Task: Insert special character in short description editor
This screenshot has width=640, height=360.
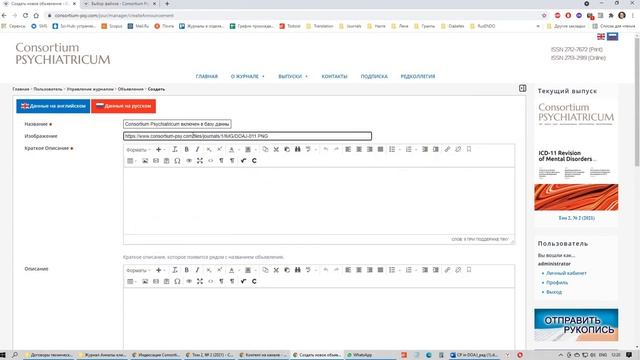Action: [177, 161]
